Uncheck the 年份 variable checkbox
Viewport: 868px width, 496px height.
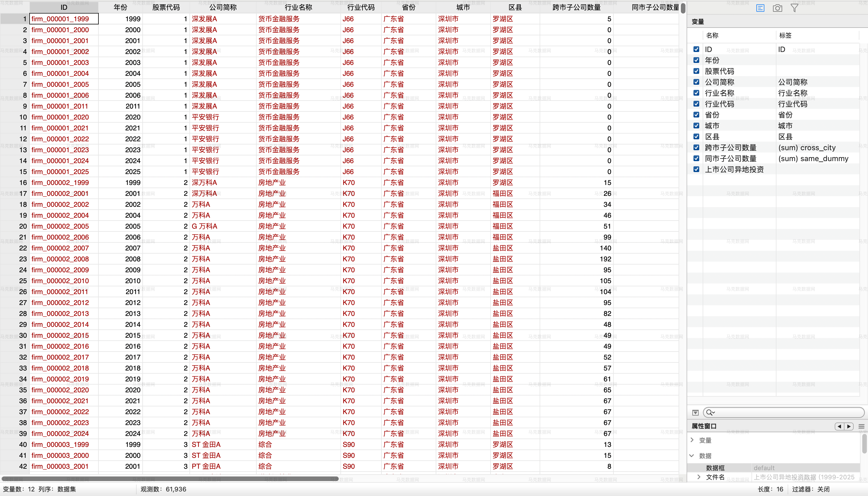(x=696, y=60)
